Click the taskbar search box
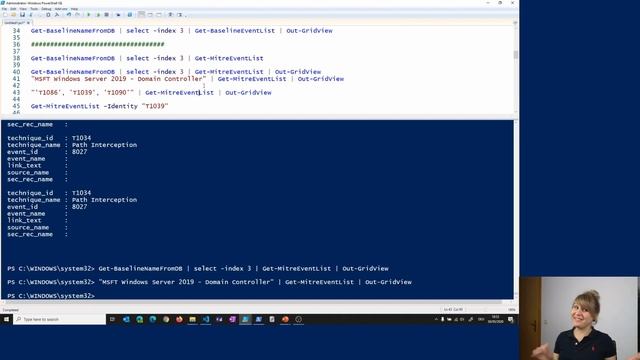 click(x=60, y=319)
